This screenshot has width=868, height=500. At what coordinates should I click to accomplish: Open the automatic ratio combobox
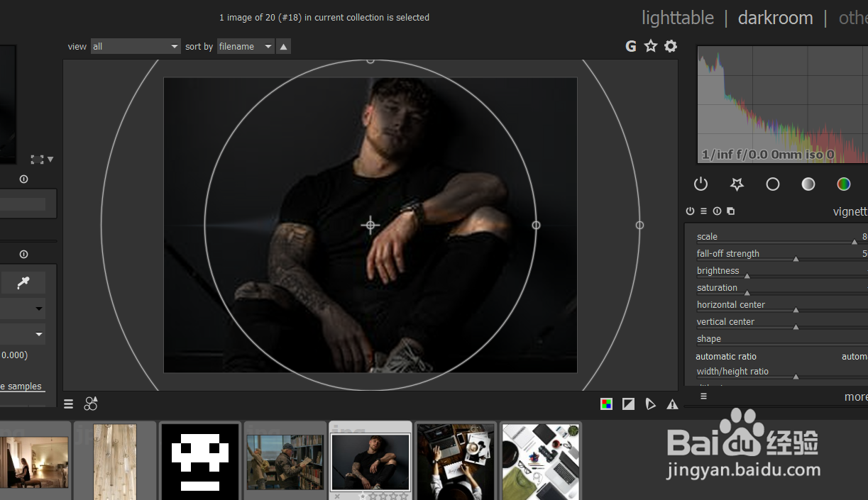(781, 357)
